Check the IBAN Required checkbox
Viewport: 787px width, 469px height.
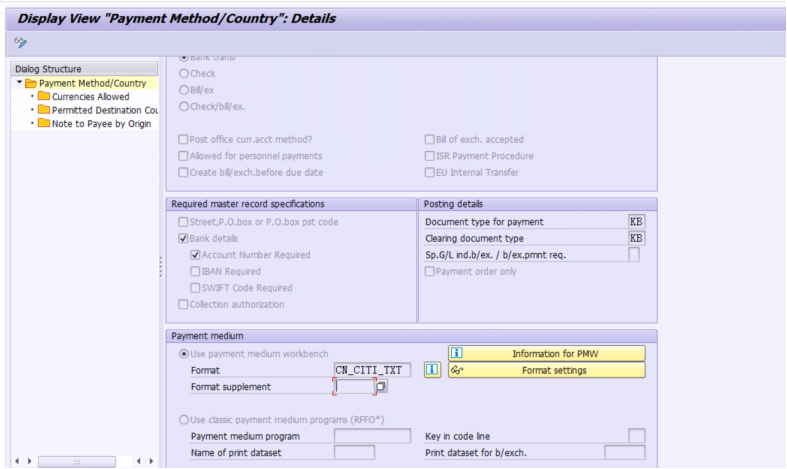[195, 271]
